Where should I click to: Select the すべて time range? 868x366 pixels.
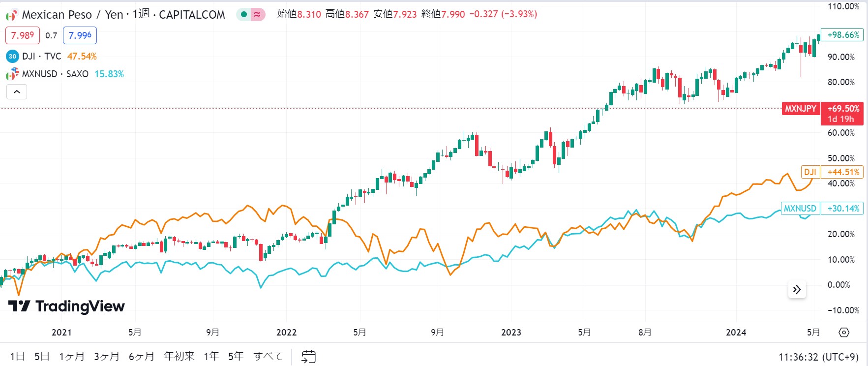point(269,356)
